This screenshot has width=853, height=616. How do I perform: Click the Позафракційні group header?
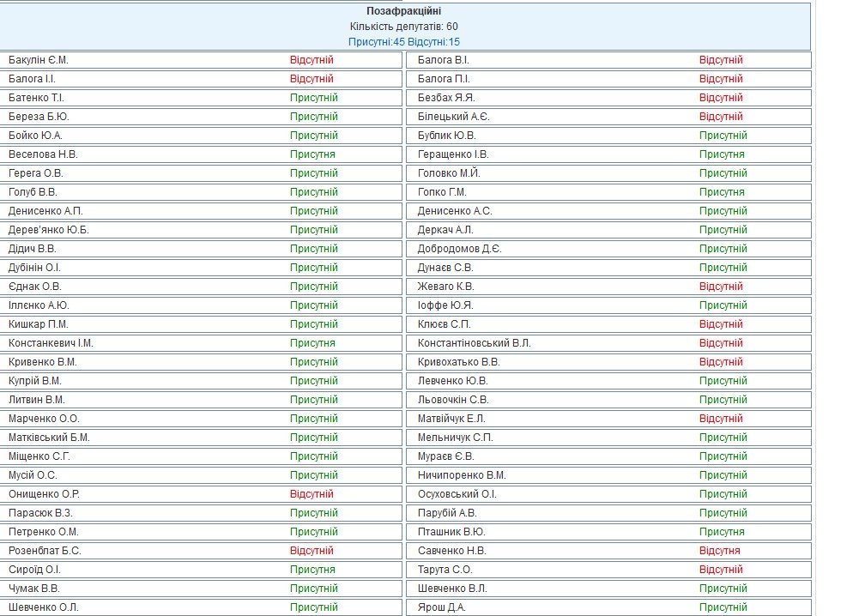point(403,11)
